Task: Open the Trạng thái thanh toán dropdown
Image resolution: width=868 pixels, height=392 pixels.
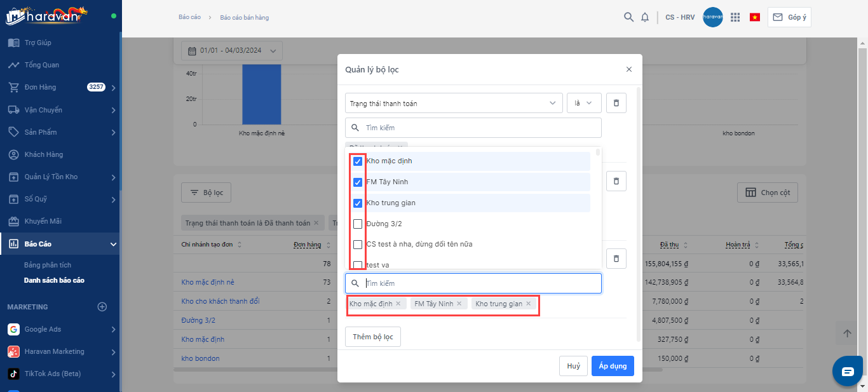Action: click(x=454, y=103)
